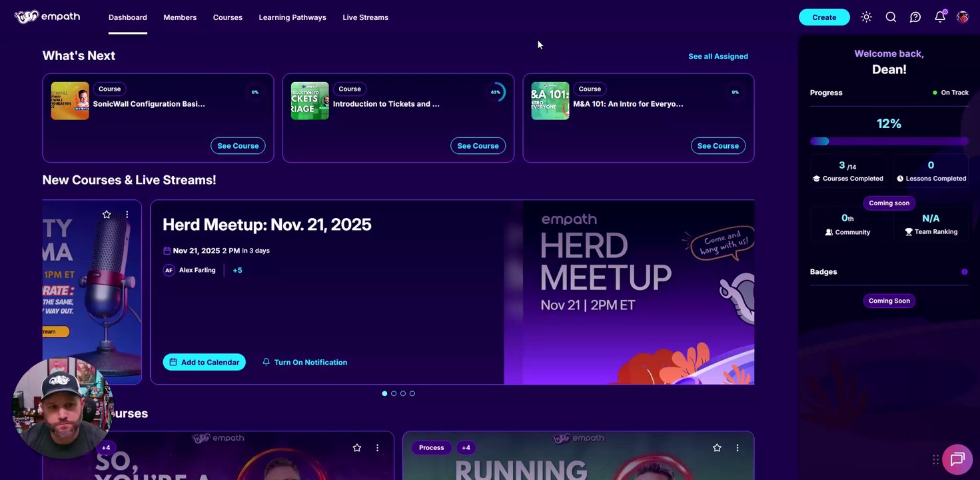This screenshot has width=980, height=480.
Task: Click the Empath logo in header
Action: point(47,17)
